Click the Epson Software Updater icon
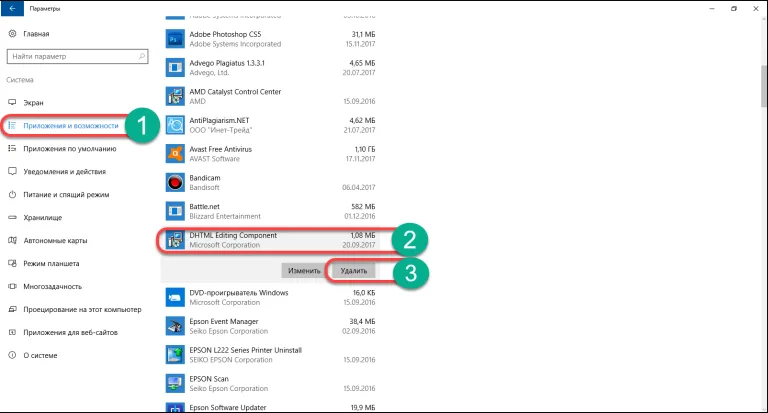Image resolution: width=768 pixels, height=413 pixels. tap(175, 408)
